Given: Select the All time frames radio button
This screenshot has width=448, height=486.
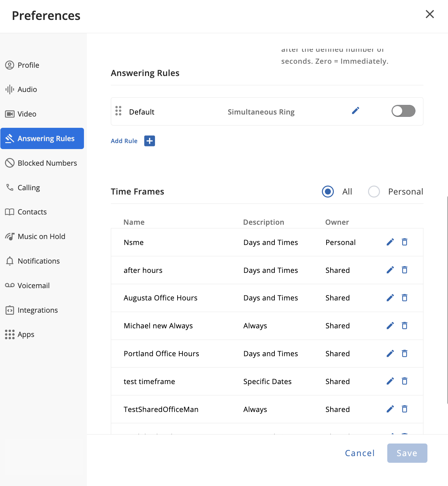Looking at the screenshot, I should pyautogui.click(x=328, y=192).
